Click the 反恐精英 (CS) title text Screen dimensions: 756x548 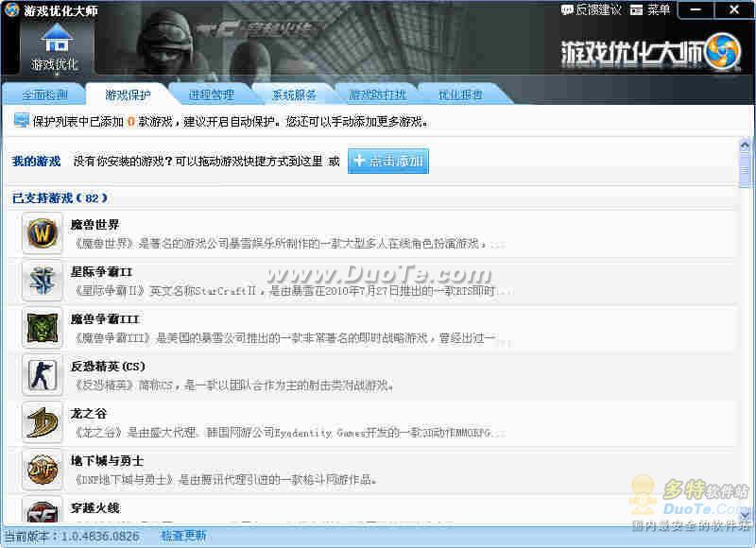tap(108, 366)
